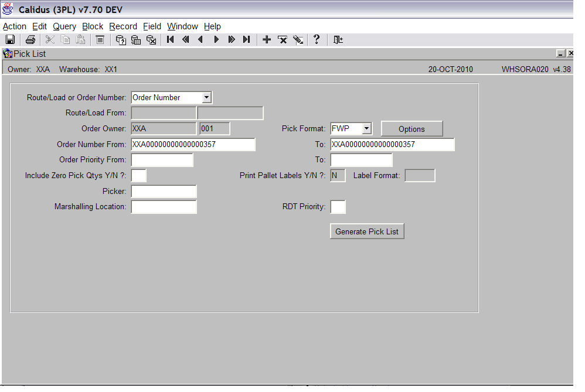The width and height of the screenshot is (585, 392).
Task: Click the Cut scissors icon
Action: click(50, 39)
